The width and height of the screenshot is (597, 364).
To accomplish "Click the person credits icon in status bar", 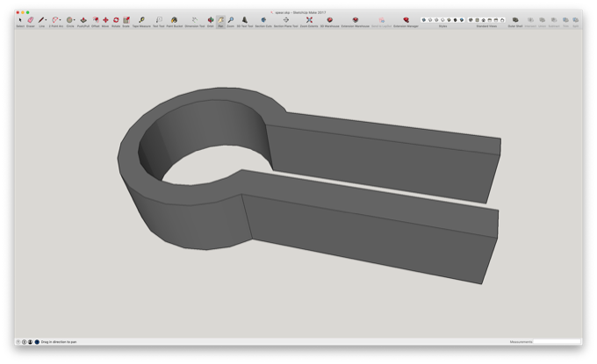I will tap(30, 342).
